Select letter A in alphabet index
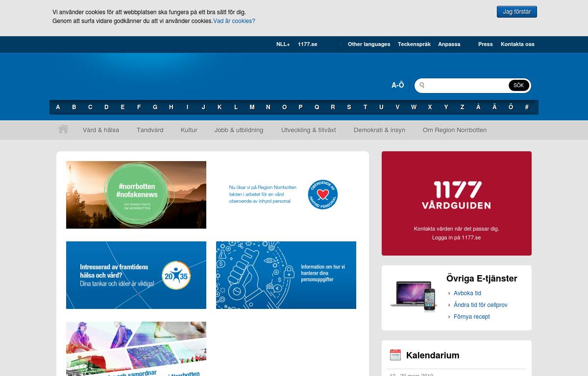Image resolution: width=588 pixels, height=376 pixels. pos(58,107)
